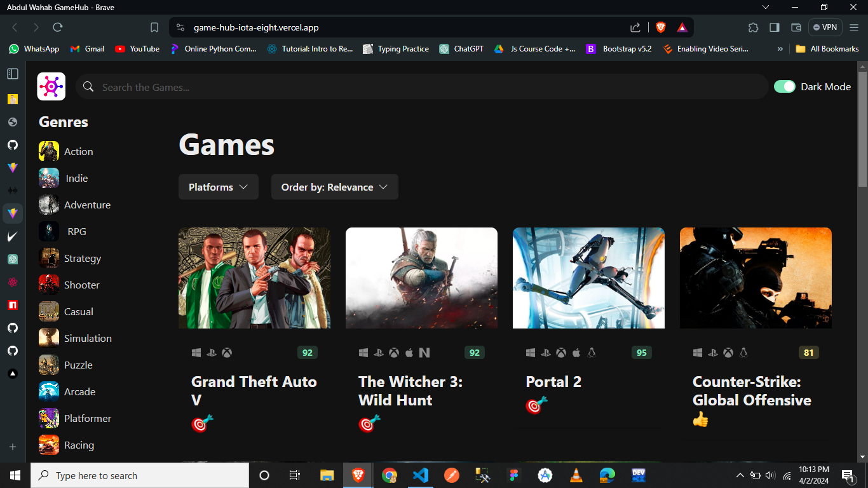Open the Platforms dropdown
This screenshot has width=868, height=488.
(x=219, y=187)
